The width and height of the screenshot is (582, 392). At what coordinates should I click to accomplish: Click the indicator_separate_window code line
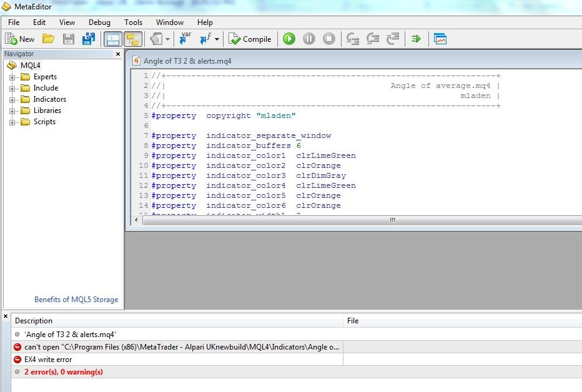[241, 135]
